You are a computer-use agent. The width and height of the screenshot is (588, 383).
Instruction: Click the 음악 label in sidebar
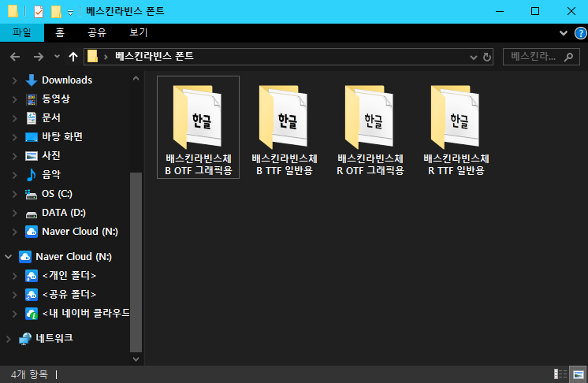coord(51,175)
